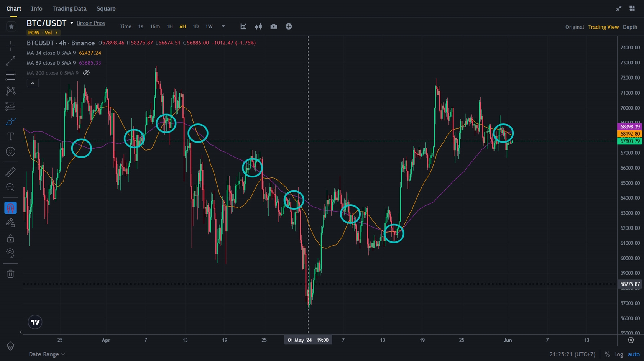Toggle lock all drawings
The image size is (644, 361).
point(11,238)
